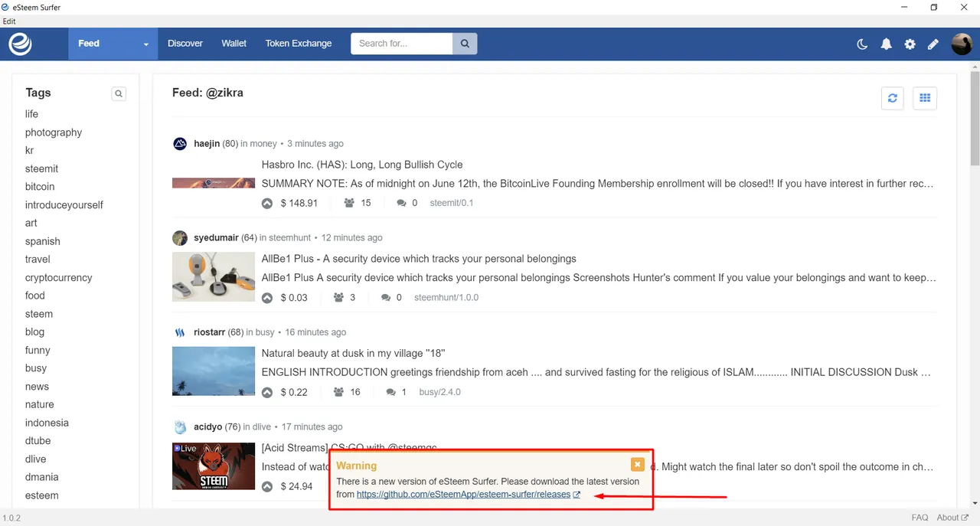Select the photography tag
The image size is (980, 526).
[54, 132]
